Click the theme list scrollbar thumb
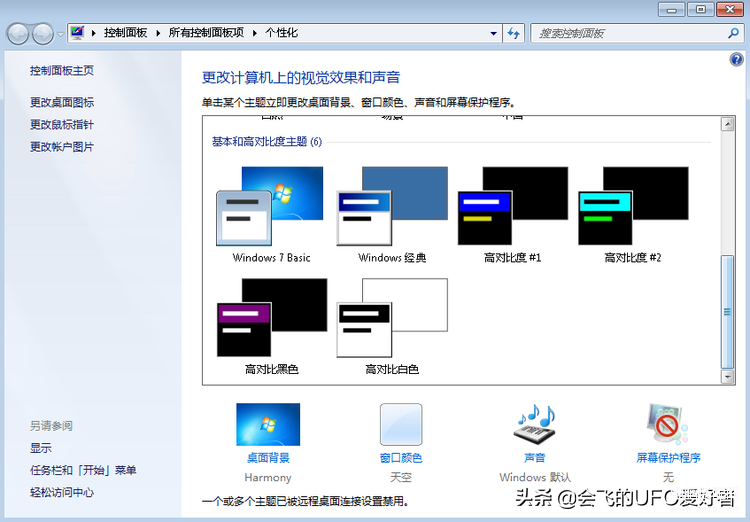750x522 pixels. point(728,311)
